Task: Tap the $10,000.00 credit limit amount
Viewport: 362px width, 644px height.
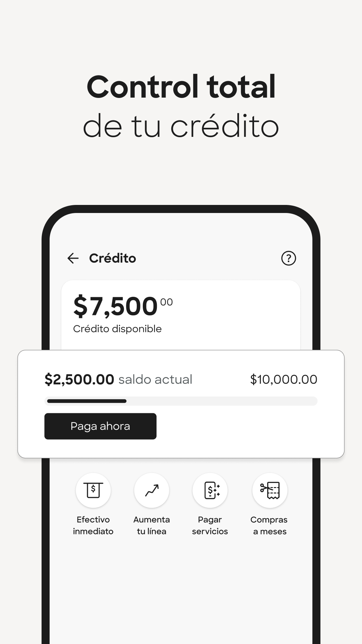Action: click(x=284, y=379)
